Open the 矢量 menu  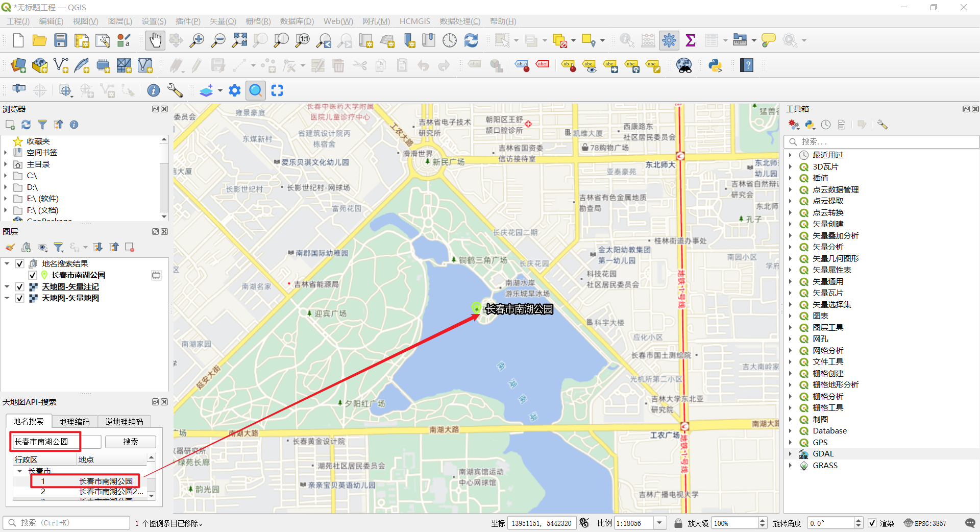coord(223,21)
